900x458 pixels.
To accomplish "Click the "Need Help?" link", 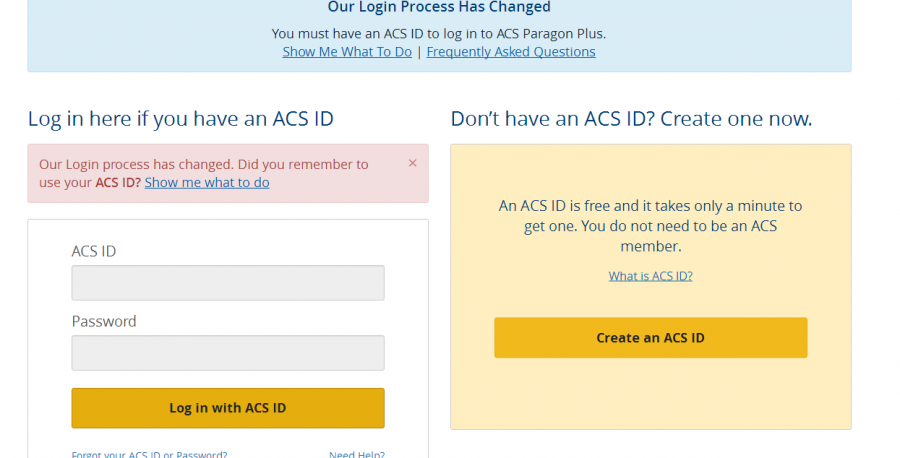I will (357, 455).
